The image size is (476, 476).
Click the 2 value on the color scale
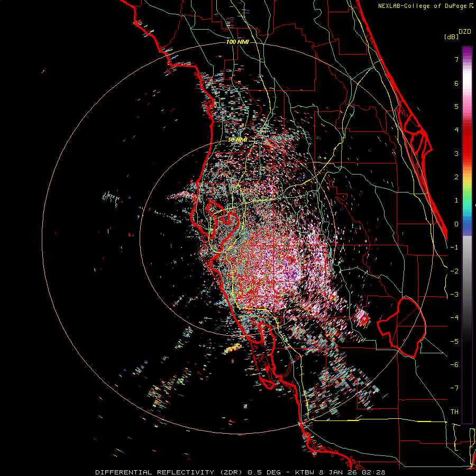456,177
